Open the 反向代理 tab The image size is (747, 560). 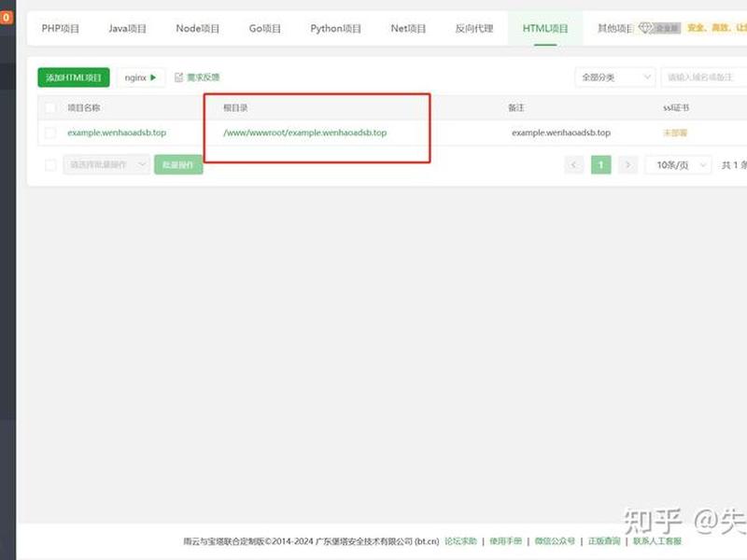click(474, 29)
